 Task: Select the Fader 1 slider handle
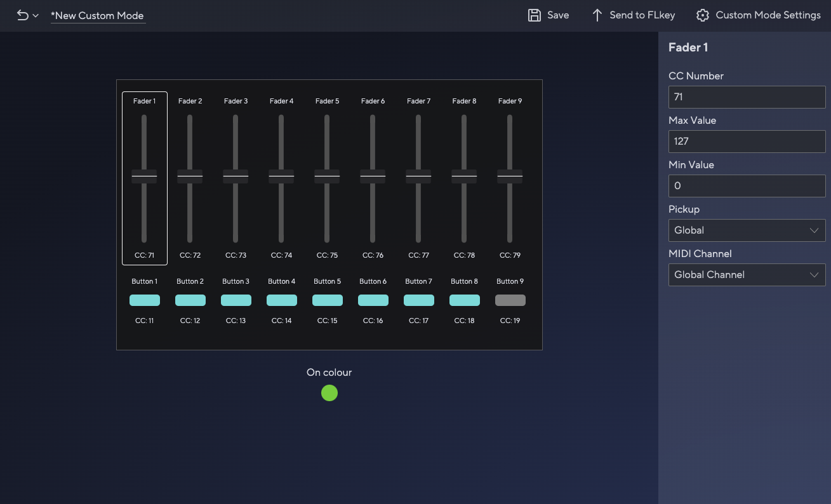pos(144,176)
